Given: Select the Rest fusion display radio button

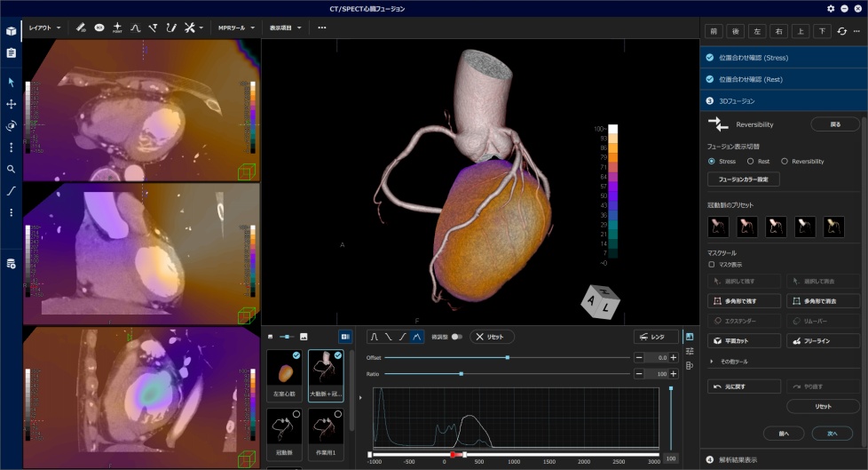Looking at the screenshot, I should (x=752, y=162).
